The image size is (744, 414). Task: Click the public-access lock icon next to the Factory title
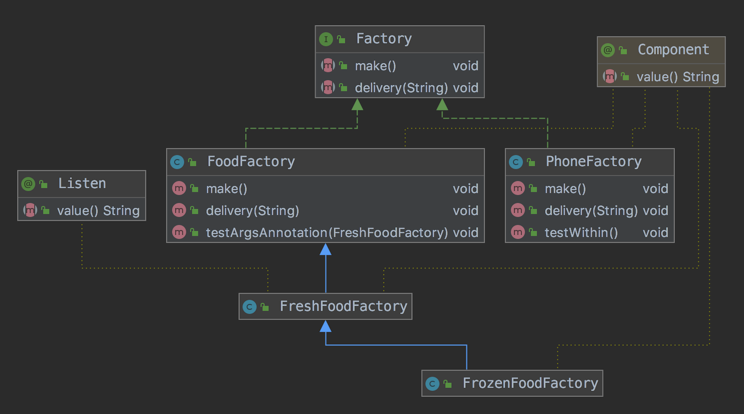[343, 39]
